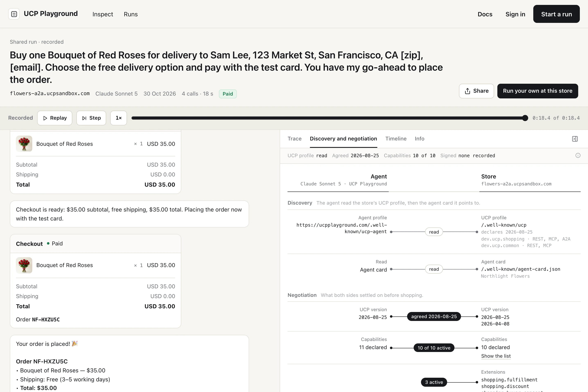Click the 10 of 10 active badge

(434, 348)
